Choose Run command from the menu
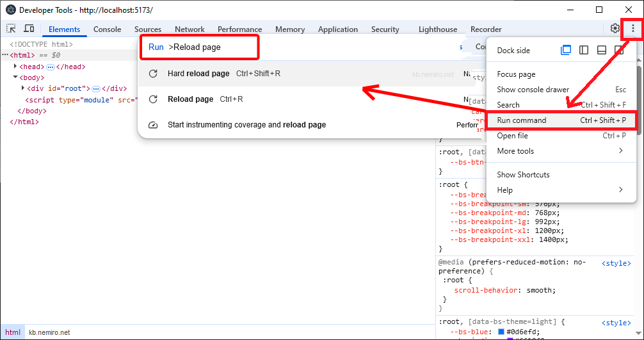The width and height of the screenshot is (644, 340). (x=522, y=120)
